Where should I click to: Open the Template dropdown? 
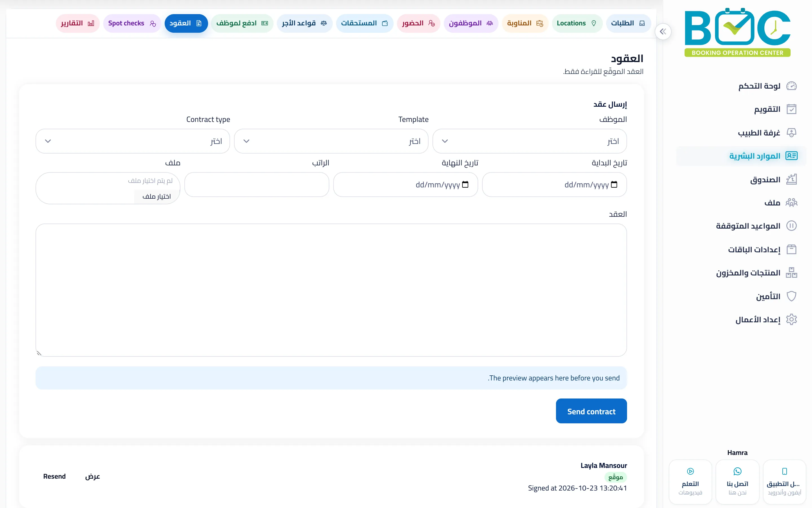click(x=331, y=141)
